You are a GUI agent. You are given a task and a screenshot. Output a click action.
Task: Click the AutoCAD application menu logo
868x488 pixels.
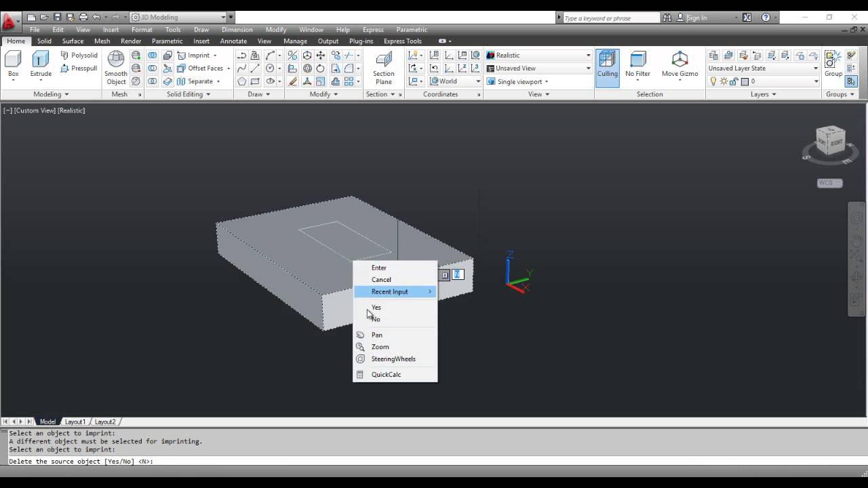click(9, 21)
